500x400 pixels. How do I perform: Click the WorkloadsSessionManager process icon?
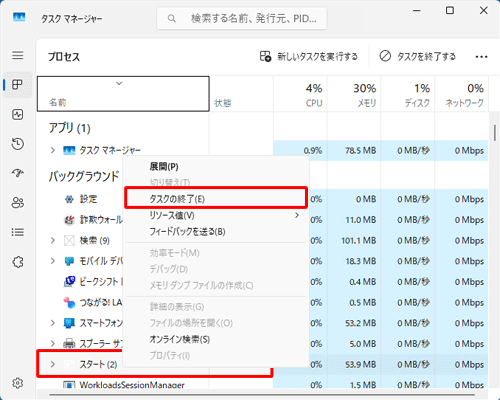pyautogui.click(x=69, y=385)
